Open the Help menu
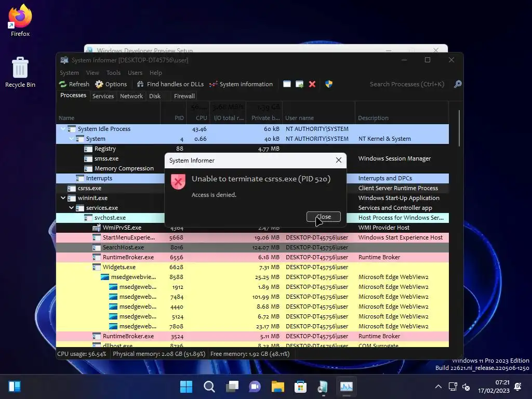 [x=156, y=73]
